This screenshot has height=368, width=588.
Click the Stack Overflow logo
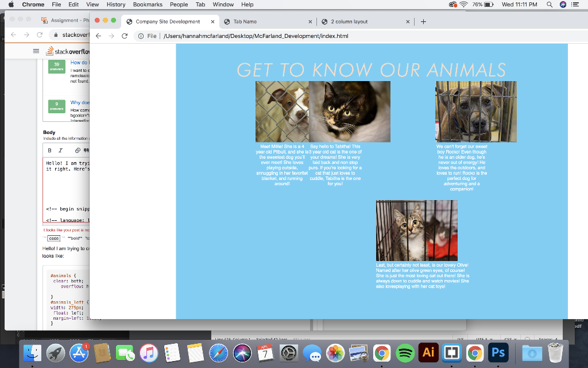click(68, 51)
